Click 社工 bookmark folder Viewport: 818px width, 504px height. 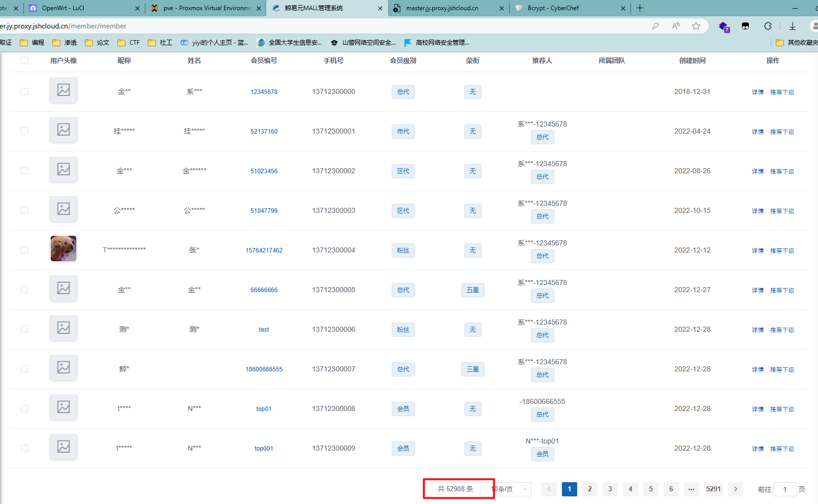pyautogui.click(x=160, y=43)
